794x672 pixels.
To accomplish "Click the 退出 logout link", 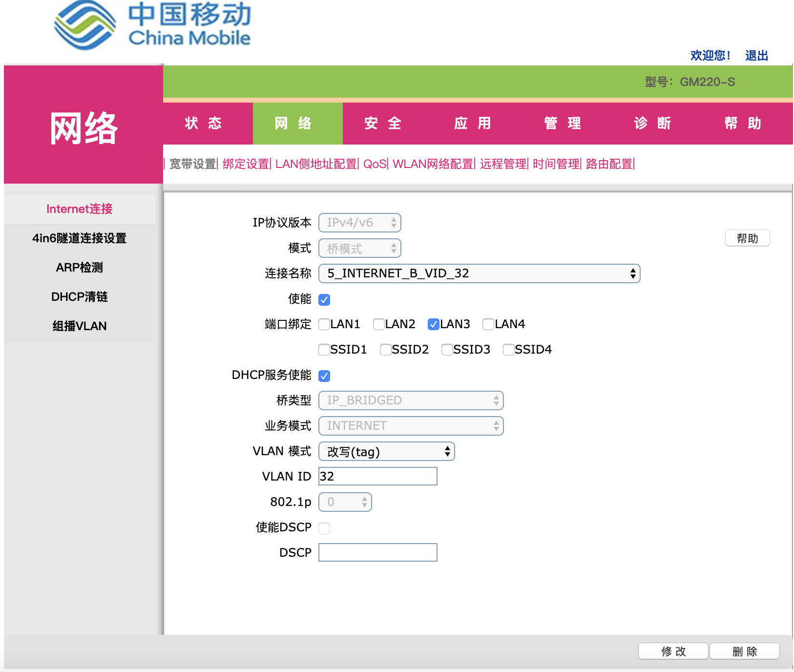I will click(756, 55).
